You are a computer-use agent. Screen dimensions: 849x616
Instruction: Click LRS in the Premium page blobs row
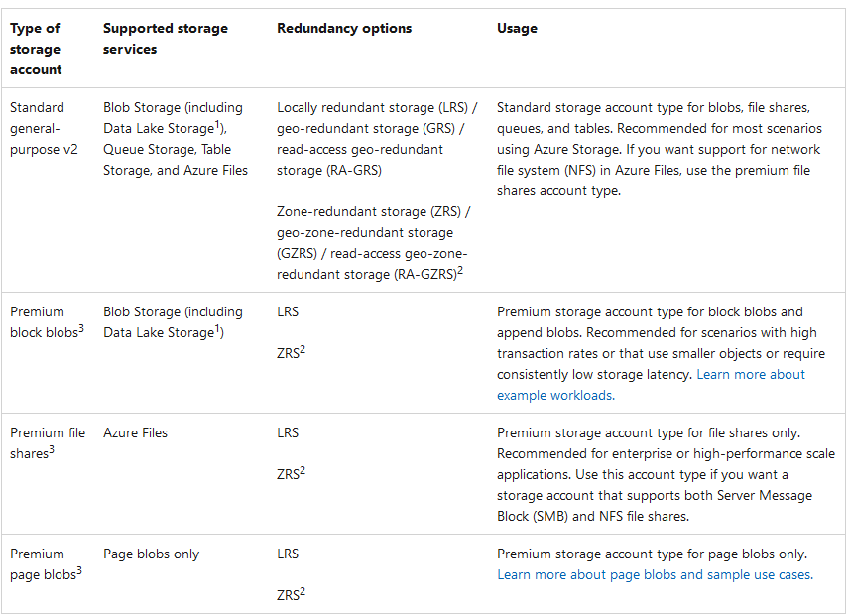(288, 554)
